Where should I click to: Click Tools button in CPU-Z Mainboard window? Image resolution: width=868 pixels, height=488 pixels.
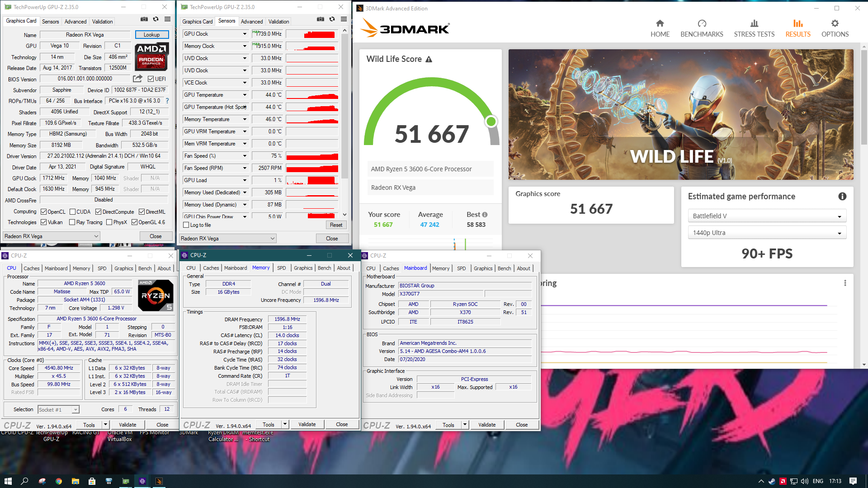pos(448,425)
